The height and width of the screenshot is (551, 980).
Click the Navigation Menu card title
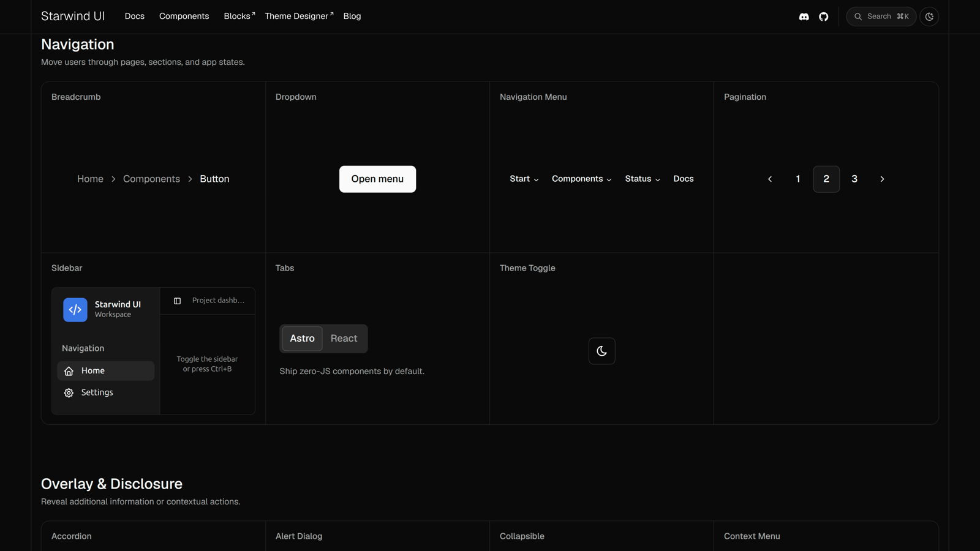tap(533, 97)
